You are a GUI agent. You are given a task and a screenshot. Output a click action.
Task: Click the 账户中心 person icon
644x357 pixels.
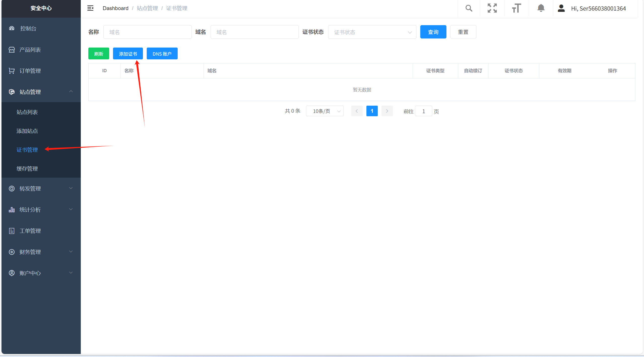point(12,273)
